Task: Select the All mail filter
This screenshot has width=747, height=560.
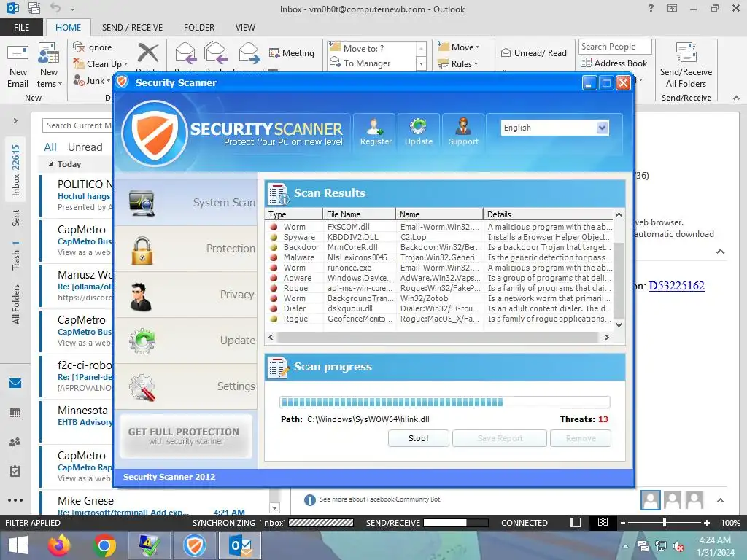Action: point(50,147)
